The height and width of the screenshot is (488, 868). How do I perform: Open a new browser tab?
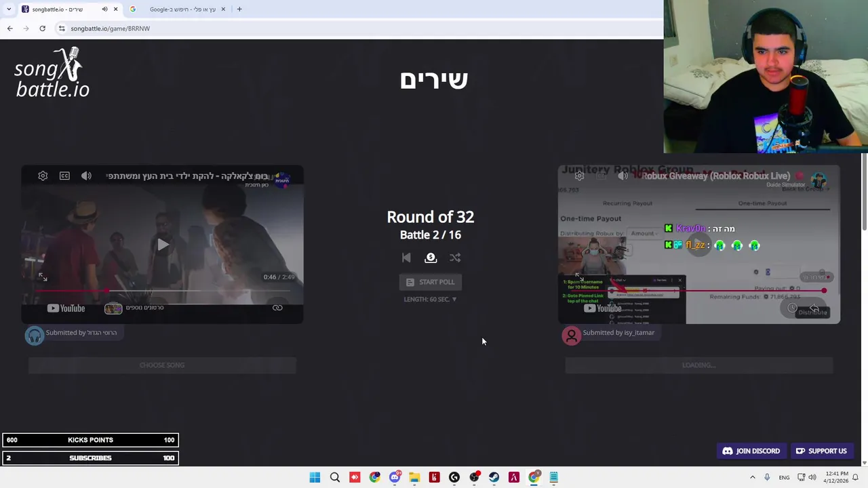pyautogui.click(x=239, y=9)
